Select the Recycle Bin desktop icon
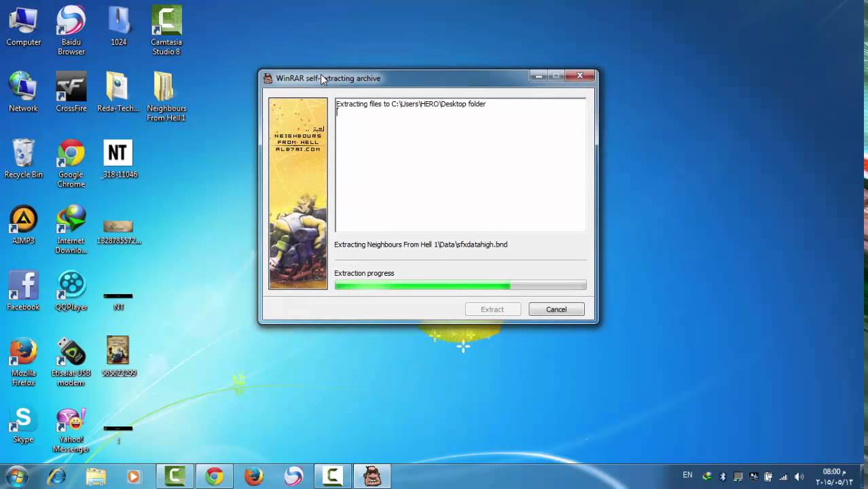Screen dimensions: 868x489 pos(23,158)
